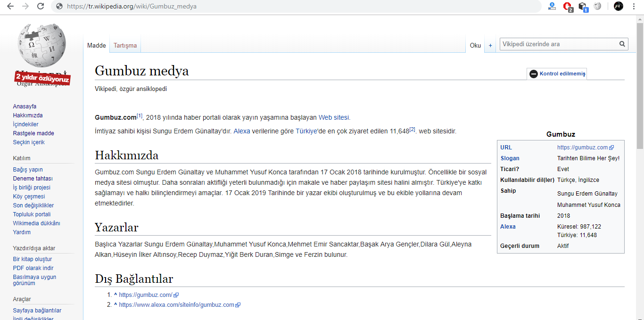Screen dimensions: 644x320
Task: Click the browser address bar URL
Action: pos(132,7)
